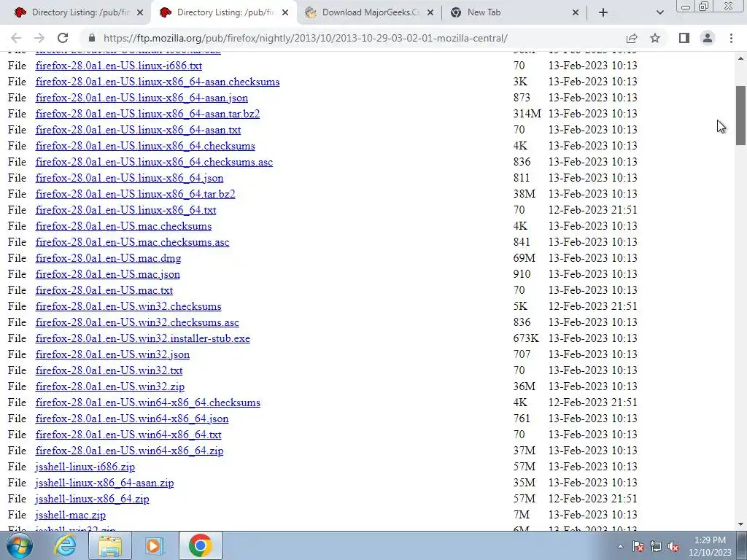This screenshot has width=747, height=560.
Task: Show hidden system tray icons
Action: [x=620, y=546]
